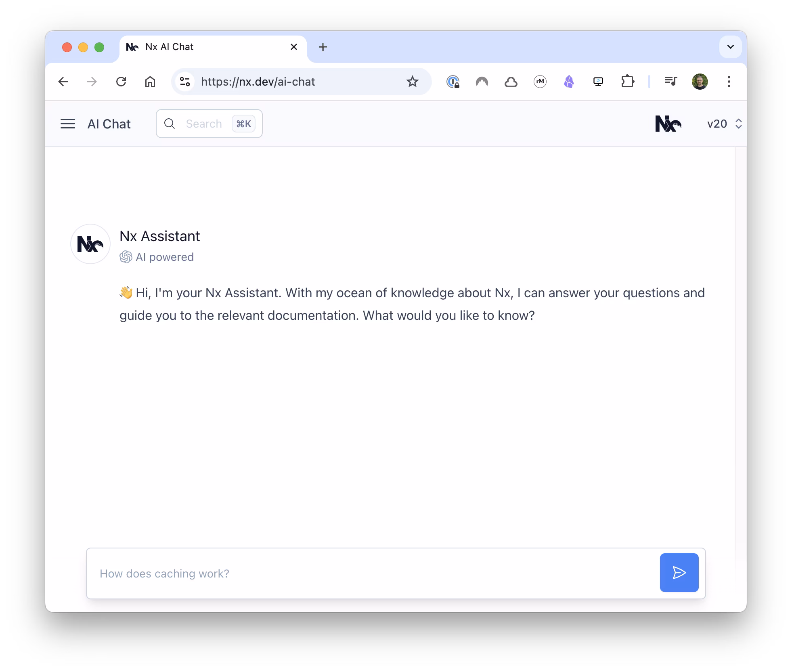The width and height of the screenshot is (792, 672).
Task: Open the reMarkable extension
Action: (x=540, y=82)
